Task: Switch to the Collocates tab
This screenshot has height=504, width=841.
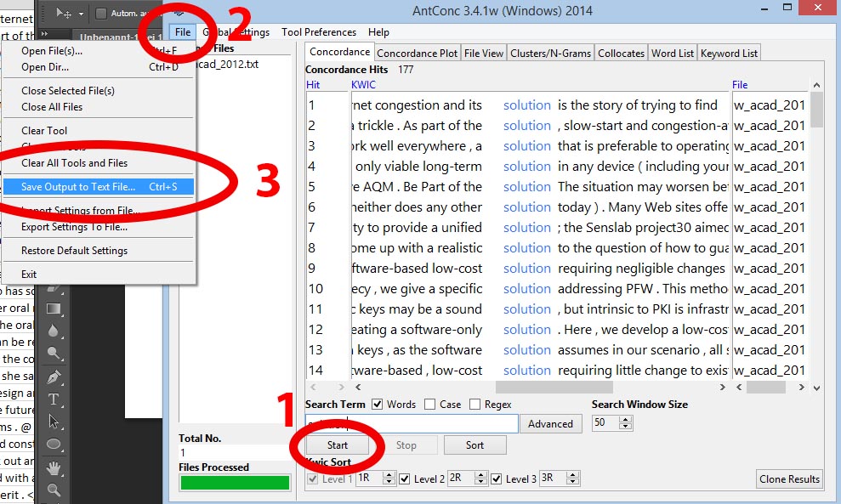Action: (x=621, y=53)
